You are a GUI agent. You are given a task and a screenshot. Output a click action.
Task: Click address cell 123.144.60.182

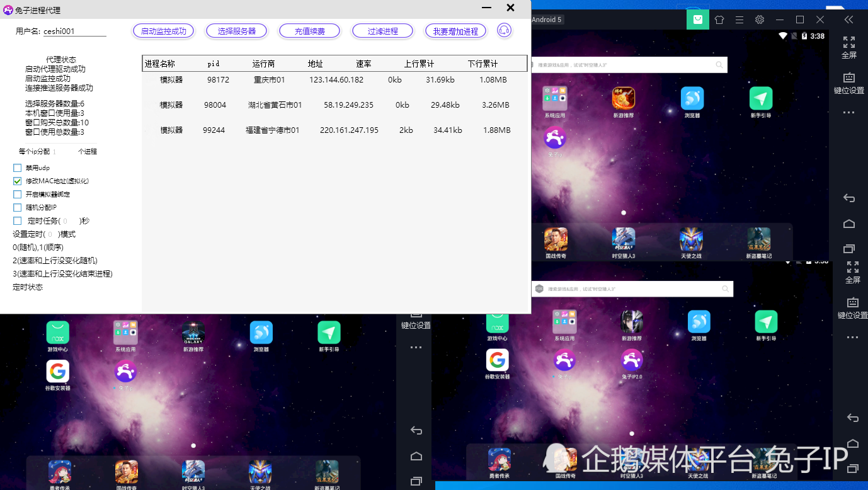(336, 80)
